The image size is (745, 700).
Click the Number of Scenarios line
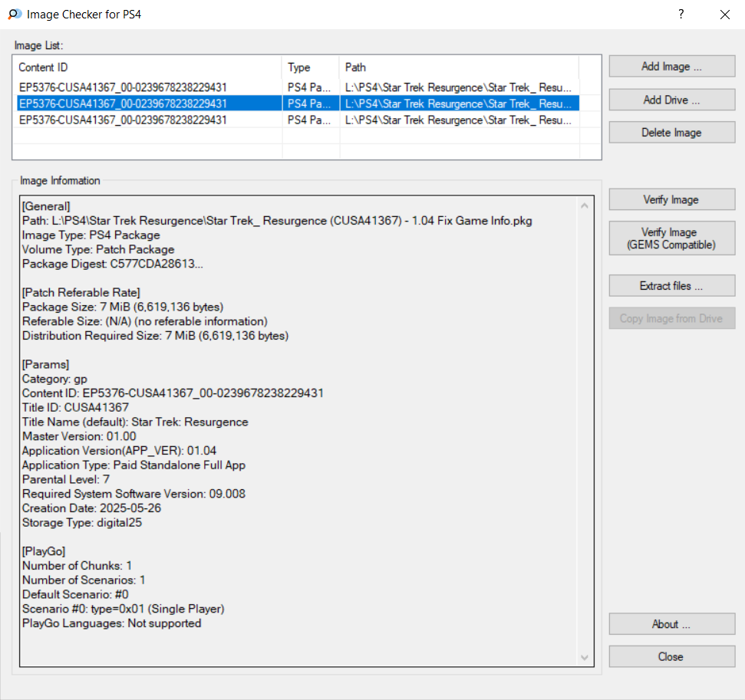click(x=84, y=580)
